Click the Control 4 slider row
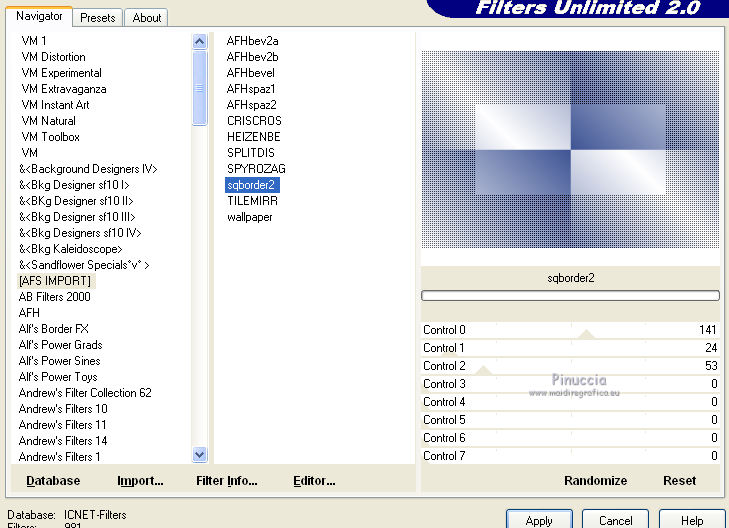729x528 pixels. pos(570,402)
